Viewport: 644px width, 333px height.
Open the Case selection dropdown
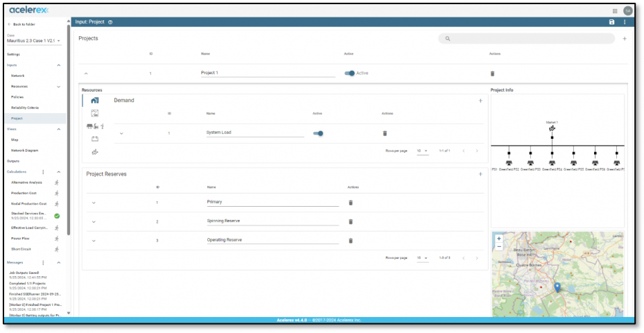pos(34,41)
